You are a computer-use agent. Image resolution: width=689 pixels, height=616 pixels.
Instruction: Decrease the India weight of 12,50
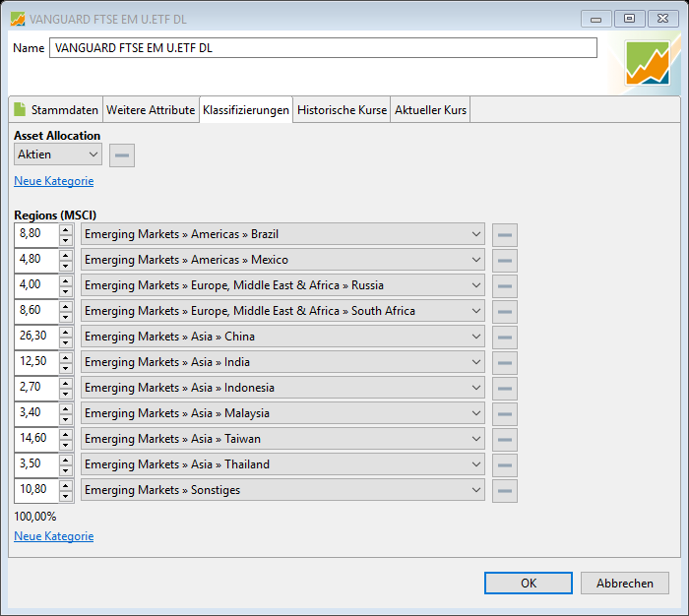[66, 368]
